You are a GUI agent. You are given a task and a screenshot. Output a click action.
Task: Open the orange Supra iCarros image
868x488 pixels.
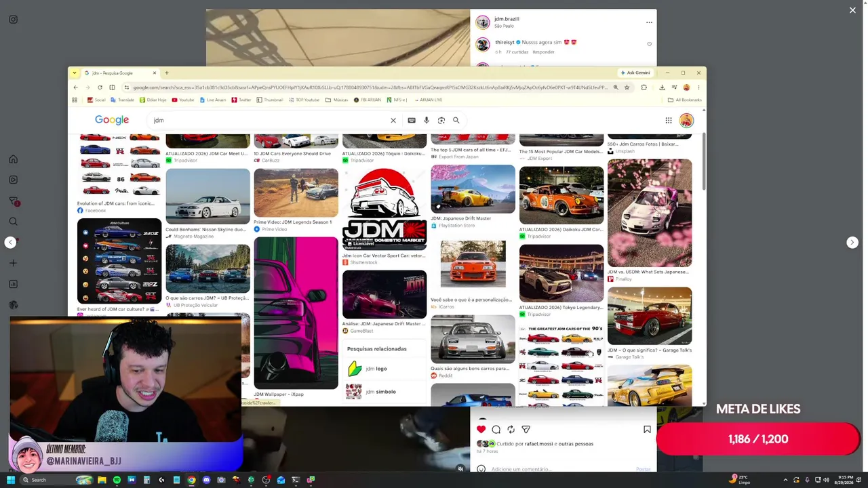[473, 264]
